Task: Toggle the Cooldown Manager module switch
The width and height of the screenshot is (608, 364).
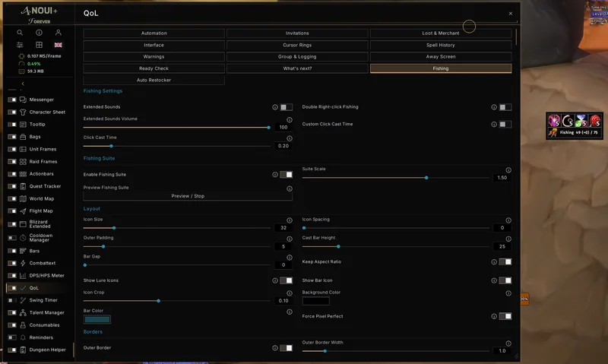Action: [12, 238]
